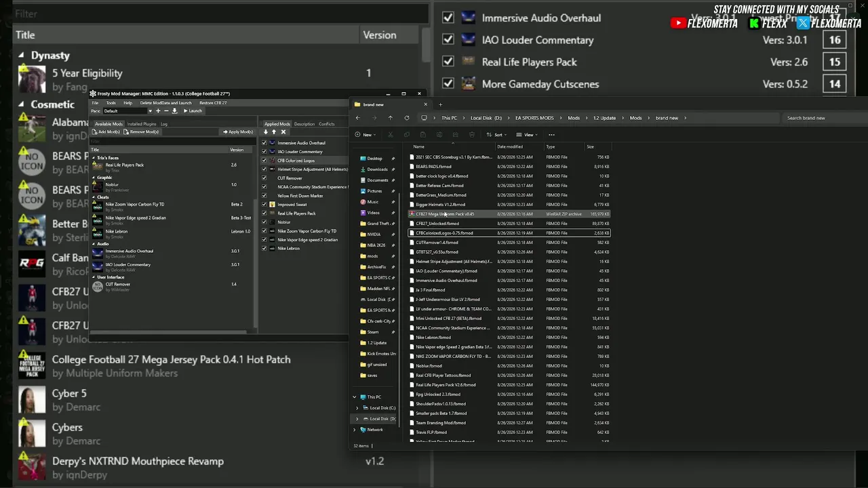Open the Tools menu in Frosty Mod Manager
This screenshot has height=488, width=868.
111,103
